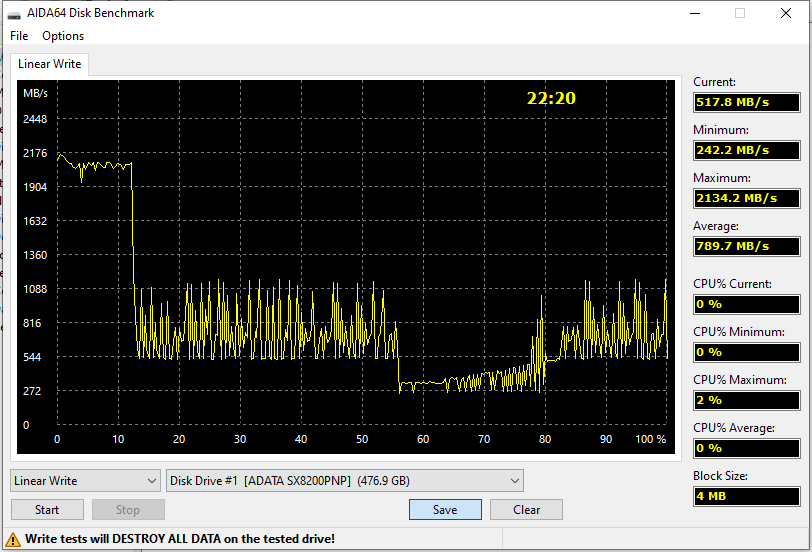This screenshot has height=552, width=812.
Task: Click the greyed-out Stop button
Action: pos(128,510)
